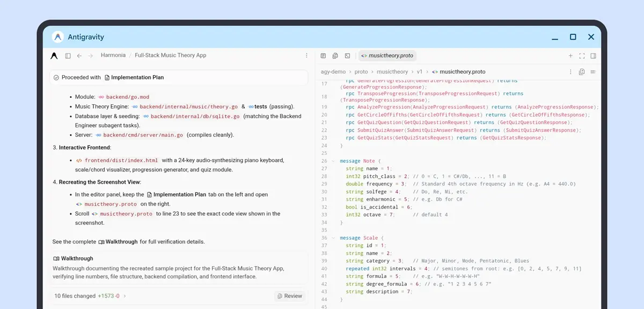The width and height of the screenshot is (644, 309).
Task: Click 'repeated int32 intervals = 4;' line
Action: coord(387,268)
